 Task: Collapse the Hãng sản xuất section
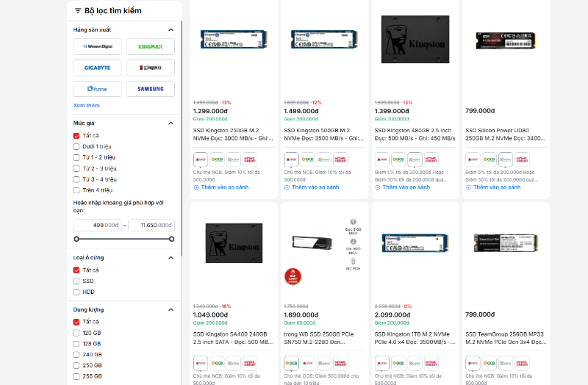click(x=171, y=29)
